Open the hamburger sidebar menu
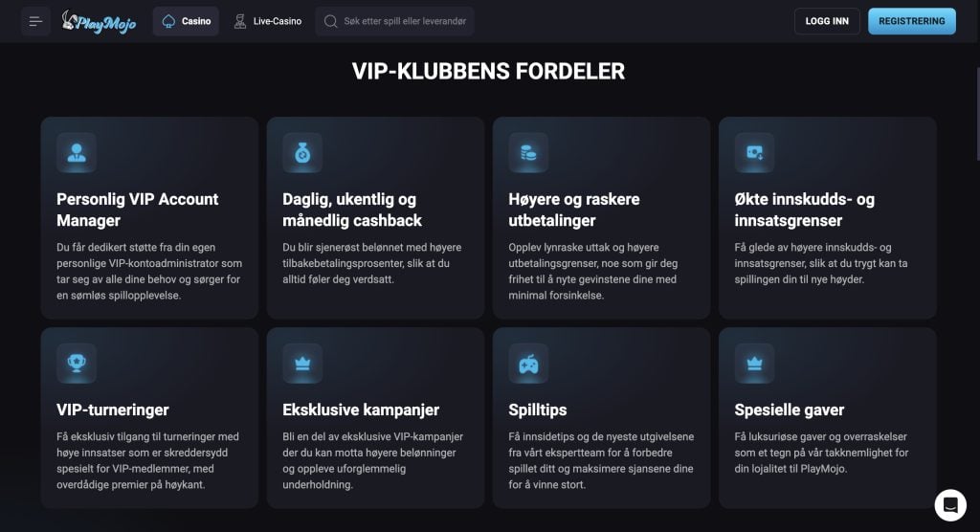980x532 pixels. pyautogui.click(x=36, y=21)
